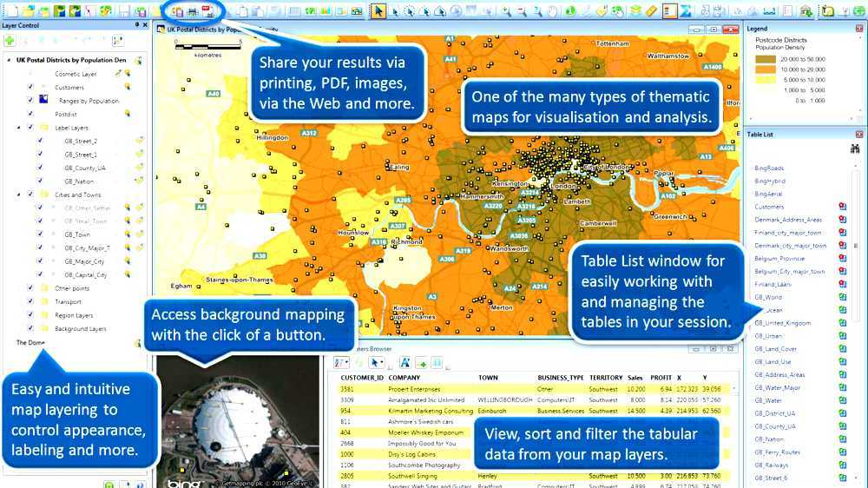Viewport: 868px width, 488px height.
Task: Toggle the GB_Town layer checkbox
Action: (x=40, y=234)
